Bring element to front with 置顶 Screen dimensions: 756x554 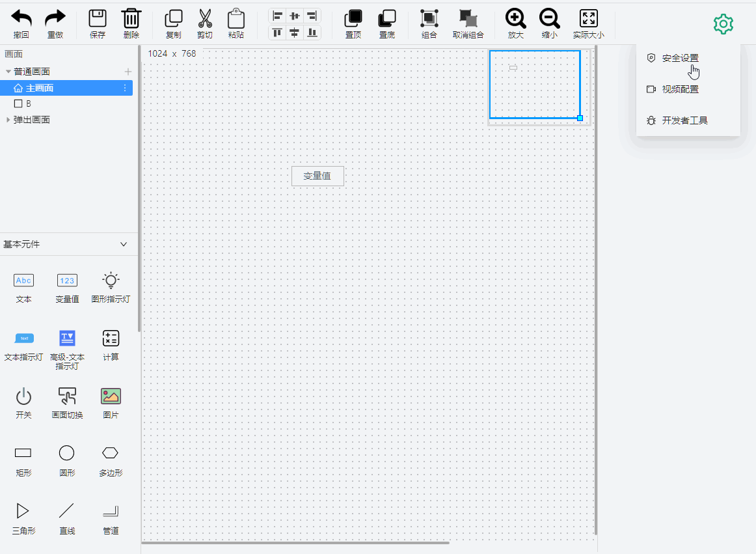353,19
